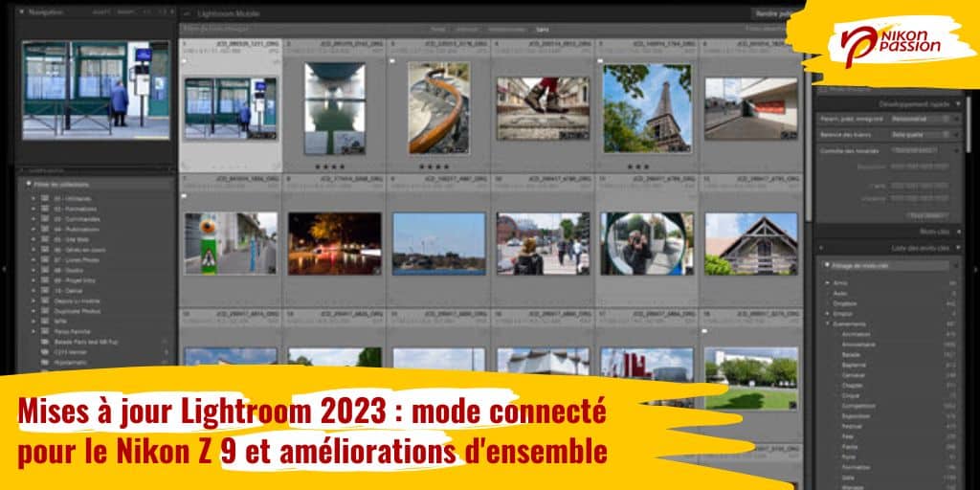Choose the 'Métadonnées' library filter tab

507,29
